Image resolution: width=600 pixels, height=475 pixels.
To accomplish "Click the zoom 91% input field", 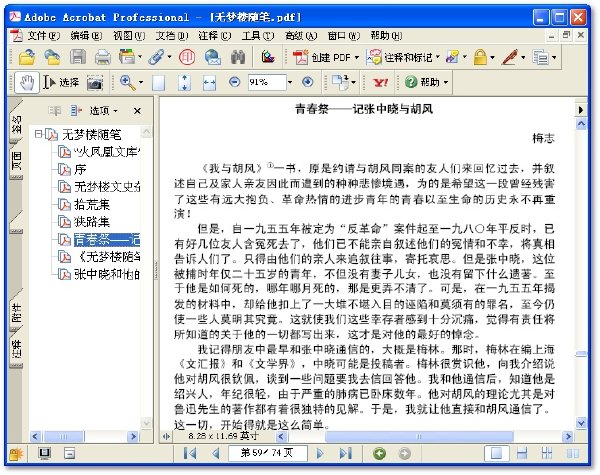I will tap(267, 82).
